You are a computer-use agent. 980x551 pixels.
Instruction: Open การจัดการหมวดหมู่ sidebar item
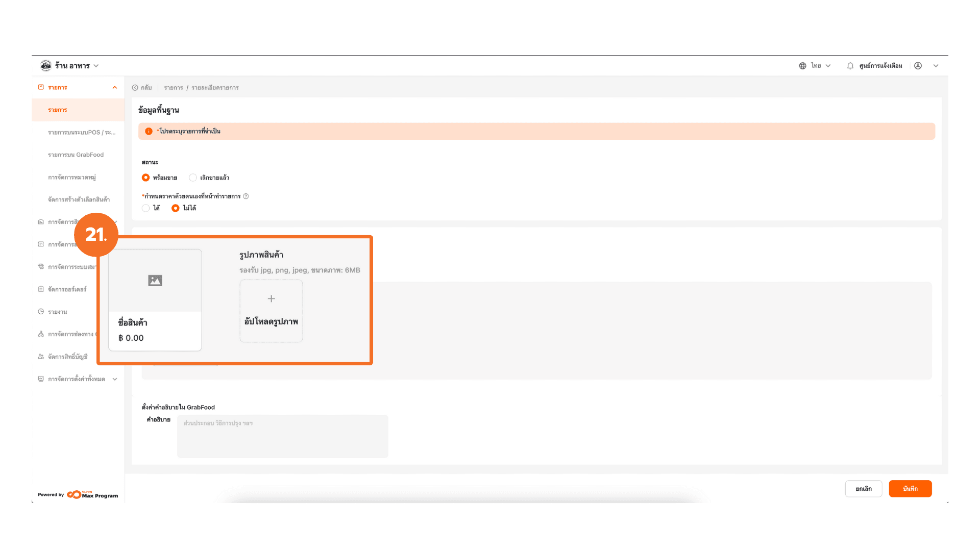[x=72, y=177]
